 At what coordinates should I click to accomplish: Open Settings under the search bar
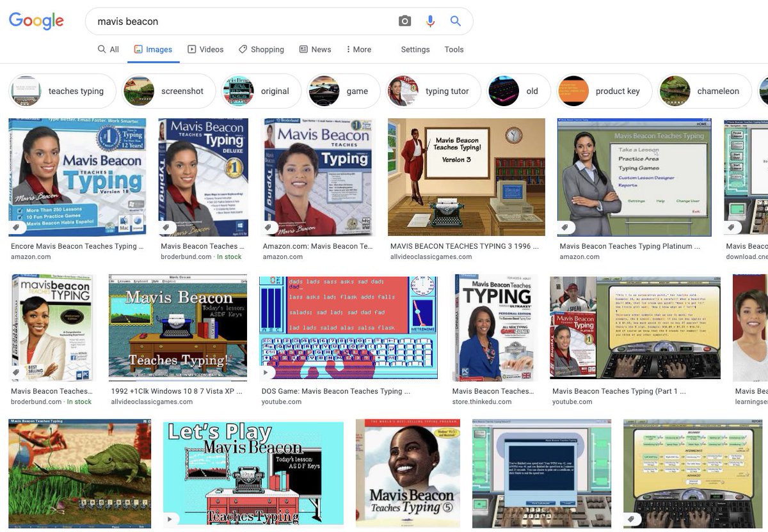pos(415,49)
